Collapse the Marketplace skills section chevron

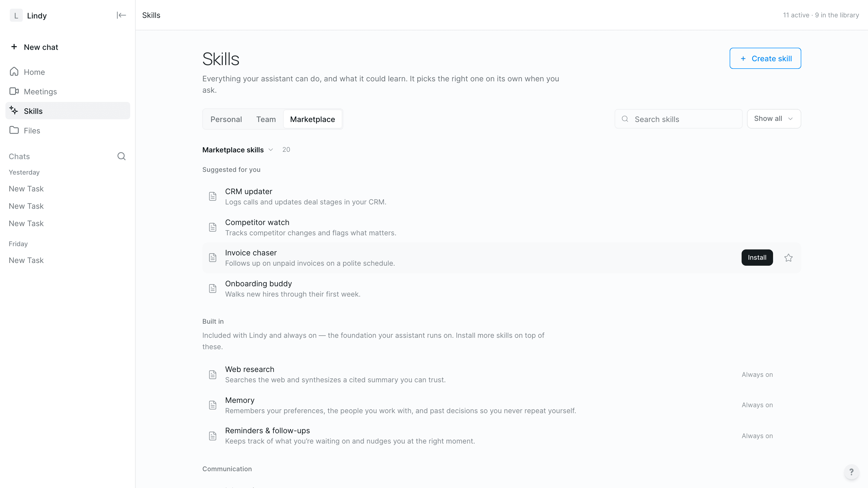click(x=271, y=150)
